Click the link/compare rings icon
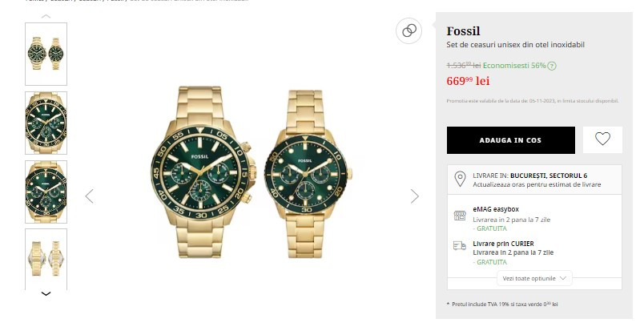 coord(409,30)
